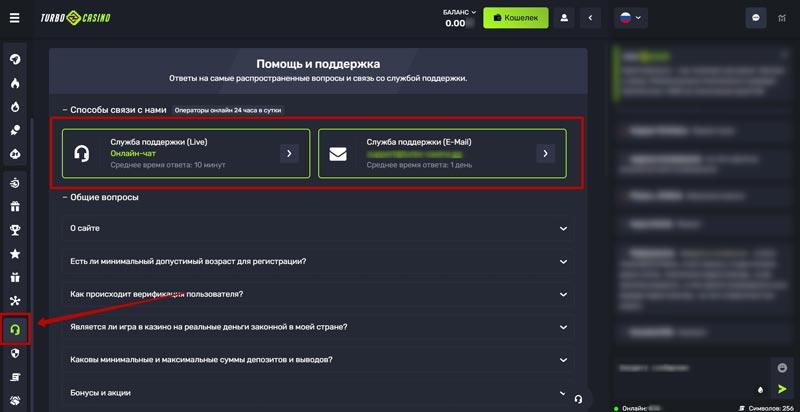Viewport: 800px width, 412px height.
Task: Click the gift box icon below the star
Action: point(15,277)
